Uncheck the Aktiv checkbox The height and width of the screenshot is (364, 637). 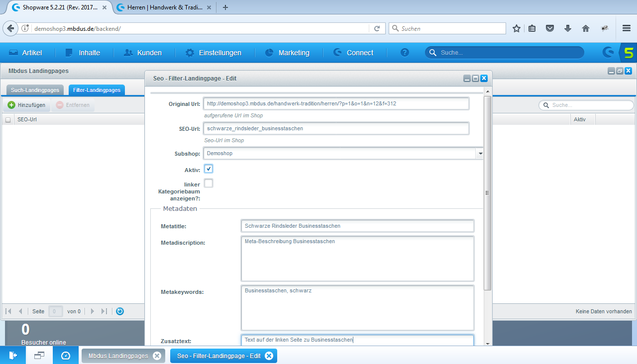click(209, 169)
